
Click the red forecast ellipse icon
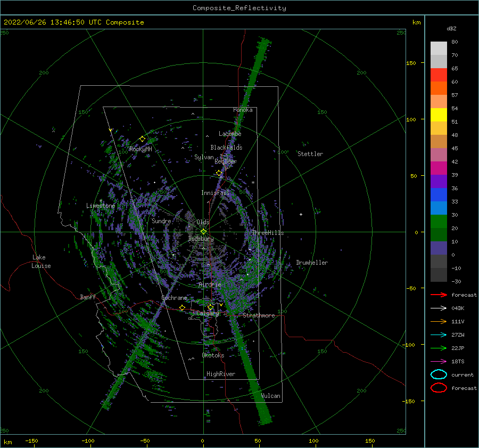[439, 388]
